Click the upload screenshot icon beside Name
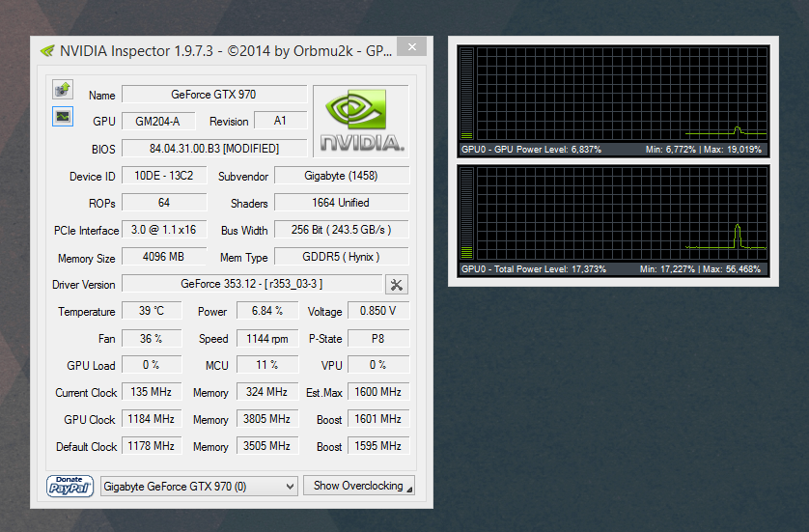This screenshot has width=809, height=532. point(63,90)
